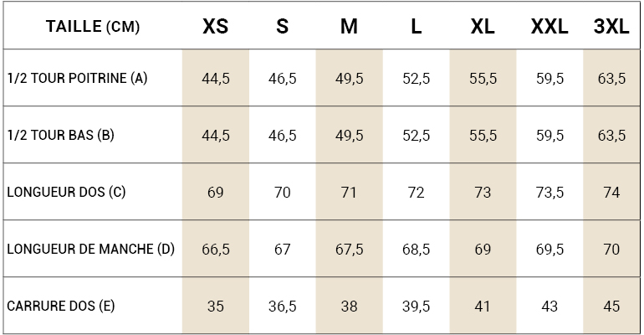Click the 69 value for XS back length

(216, 193)
